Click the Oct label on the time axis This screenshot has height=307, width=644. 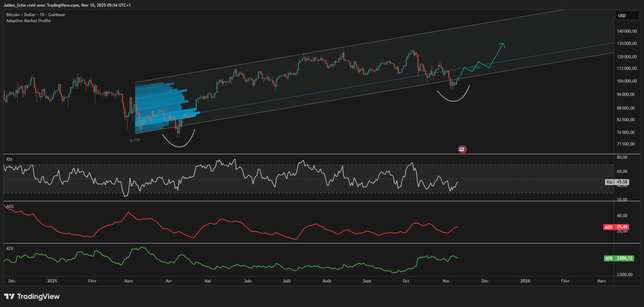[406, 281]
